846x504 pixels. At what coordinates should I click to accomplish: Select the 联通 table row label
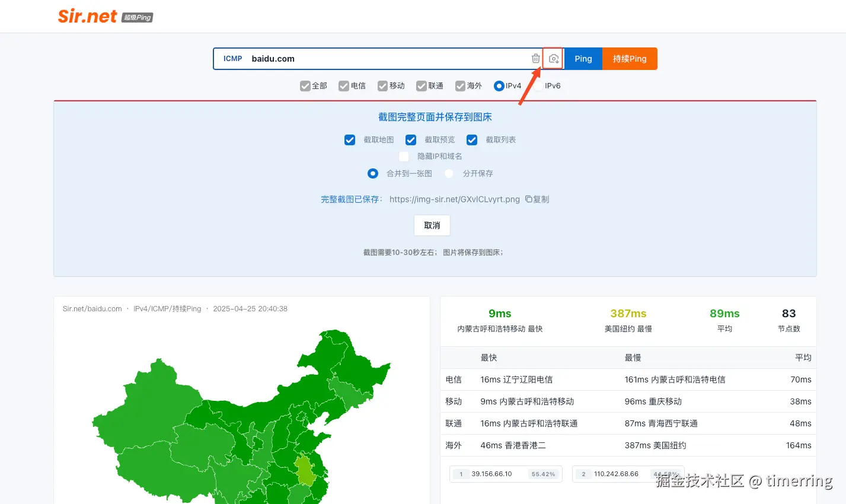[454, 423]
